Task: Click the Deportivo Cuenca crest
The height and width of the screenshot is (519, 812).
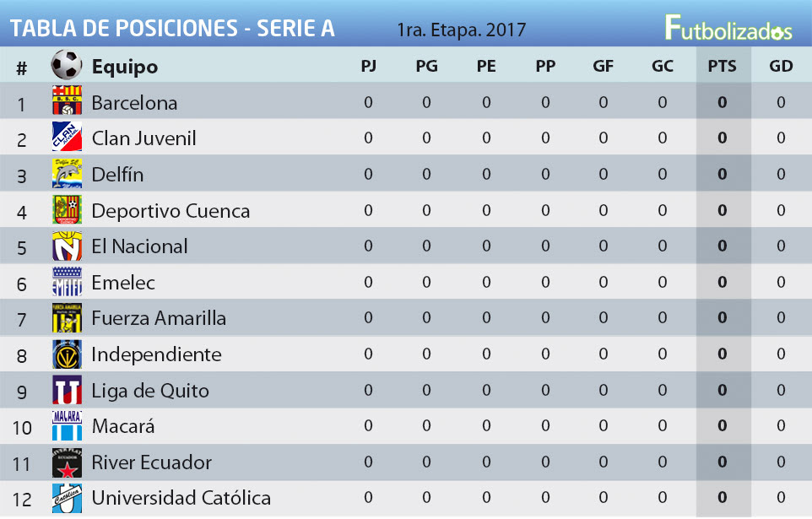Action: (x=67, y=209)
